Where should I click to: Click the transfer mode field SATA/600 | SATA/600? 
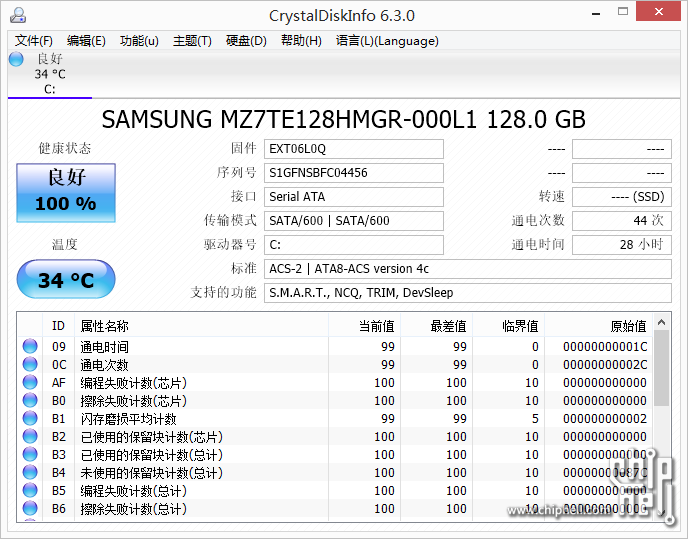(x=354, y=221)
